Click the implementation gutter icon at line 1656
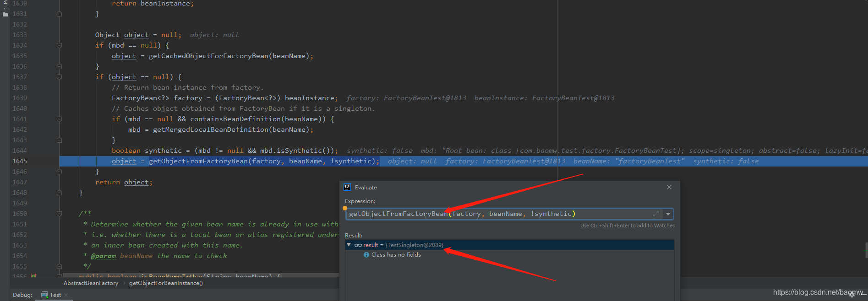The height and width of the screenshot is (301, 868). point(33,276)
